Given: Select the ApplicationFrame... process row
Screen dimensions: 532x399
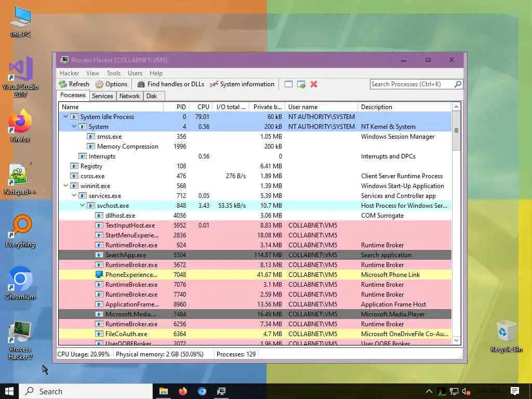Looking at the screenshot, I should [x=255, y=304].
